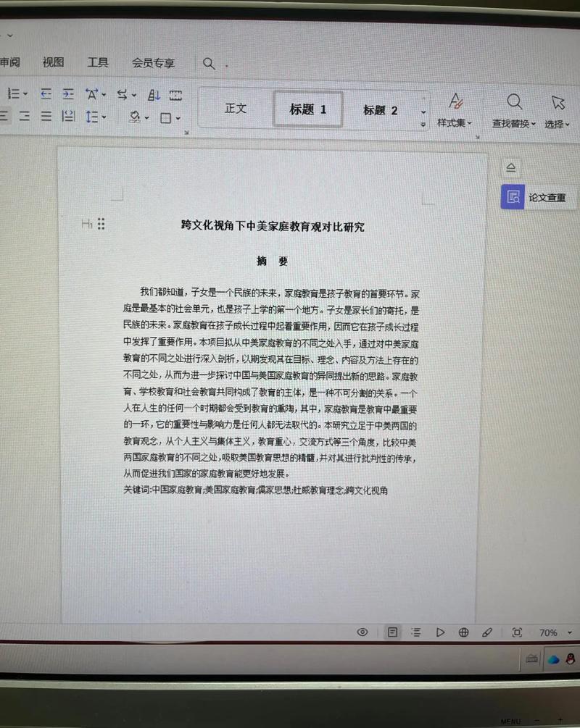Apply justified paragraph alignment
The image size is (580, 728).
pyautogui.click(x=46, y=117)
